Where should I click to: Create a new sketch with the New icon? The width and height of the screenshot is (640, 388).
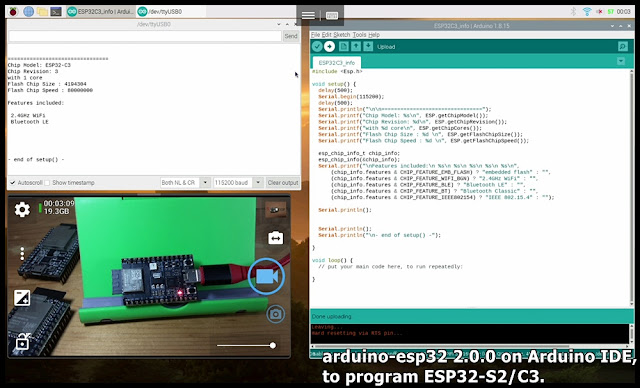[344, 47]
